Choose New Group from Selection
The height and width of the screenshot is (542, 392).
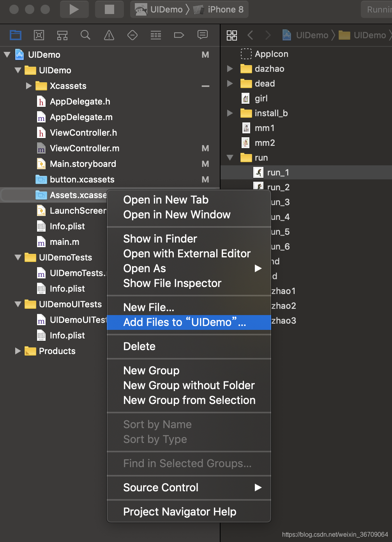(189, 400)
